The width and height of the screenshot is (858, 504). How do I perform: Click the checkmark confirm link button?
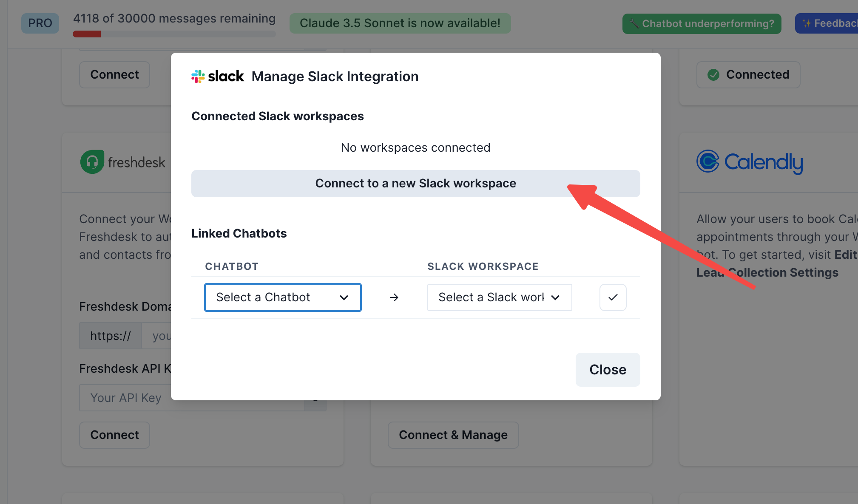[613, 297]
